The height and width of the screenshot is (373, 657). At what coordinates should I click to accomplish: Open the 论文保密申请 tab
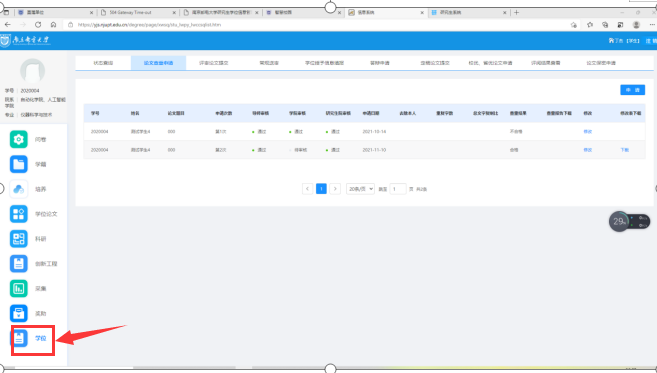[601, 63]
